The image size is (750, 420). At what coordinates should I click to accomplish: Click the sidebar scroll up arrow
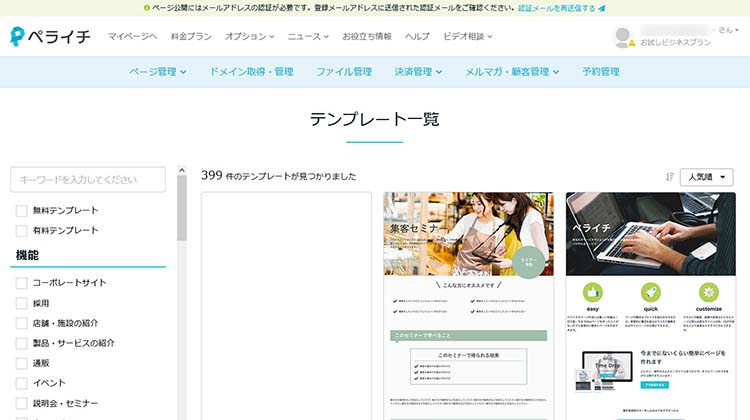181,170
